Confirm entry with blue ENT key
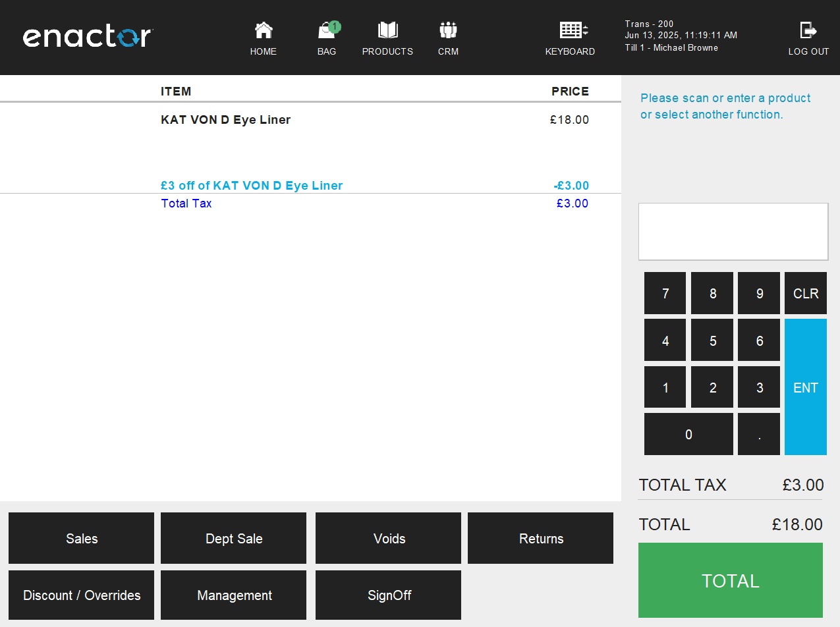840x627 pixels. 806,387
